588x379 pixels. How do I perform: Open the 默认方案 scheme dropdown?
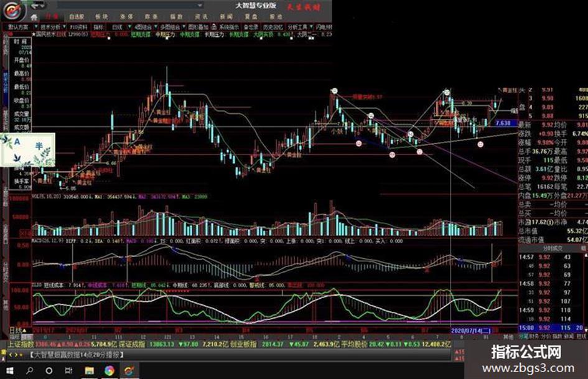[x=21, y=27]
